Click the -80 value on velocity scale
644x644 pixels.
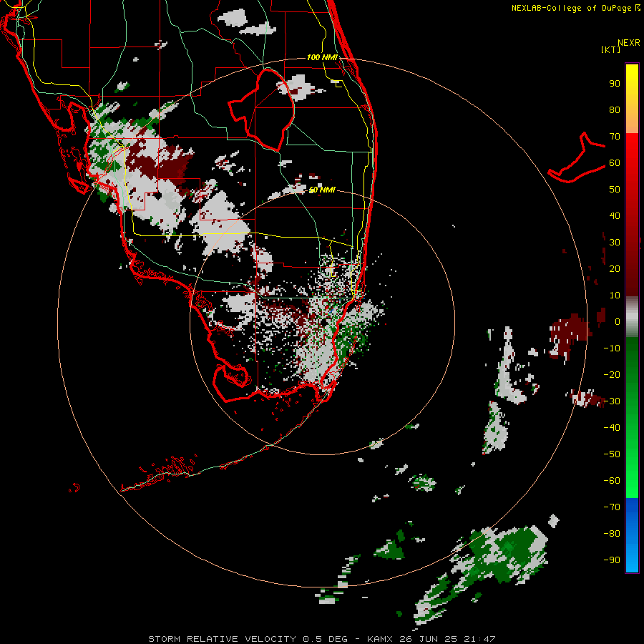click(x=612, y=534)
